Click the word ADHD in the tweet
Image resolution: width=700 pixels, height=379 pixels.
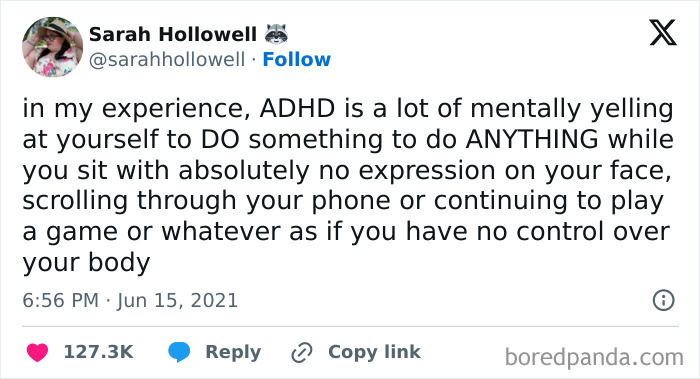point(297,108)
